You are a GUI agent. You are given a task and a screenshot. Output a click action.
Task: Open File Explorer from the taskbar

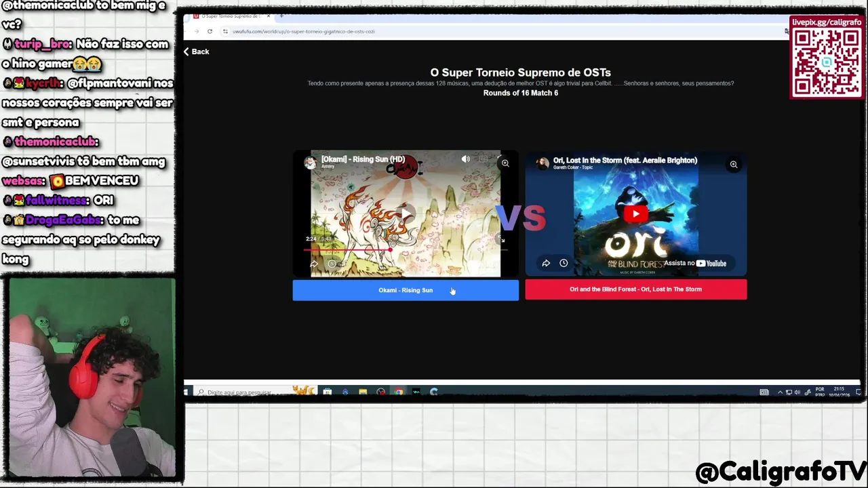click(x=363, y=392)
